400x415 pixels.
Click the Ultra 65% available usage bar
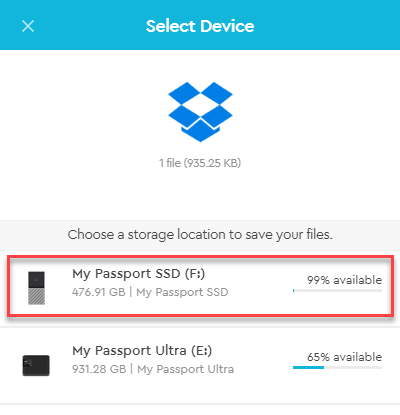(x=337, y=367)
